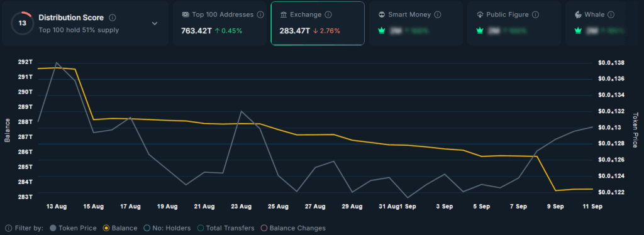Click the score 13 circular gauge
Image resolution: width=644 pixels, height=235 pixels.
(22, 23)
